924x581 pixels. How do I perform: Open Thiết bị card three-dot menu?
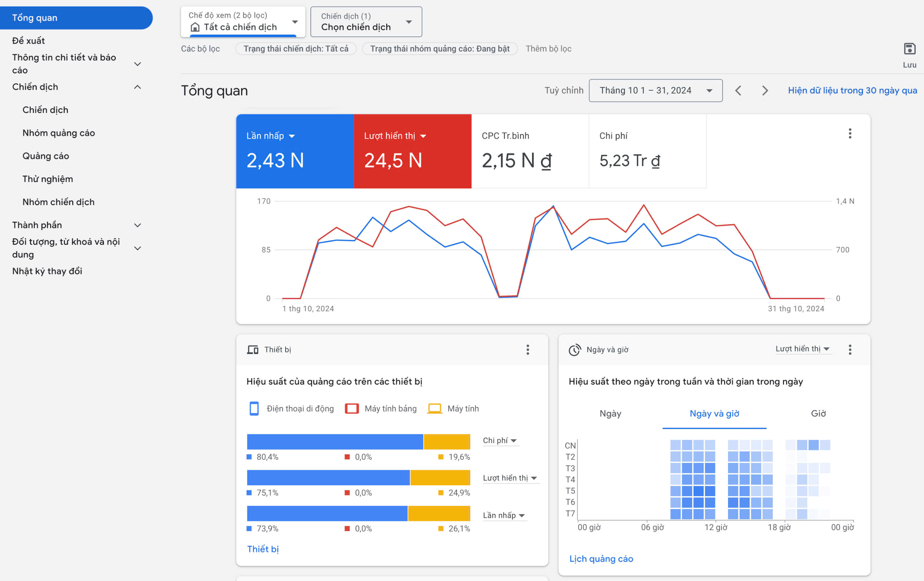tap(528, 350)
